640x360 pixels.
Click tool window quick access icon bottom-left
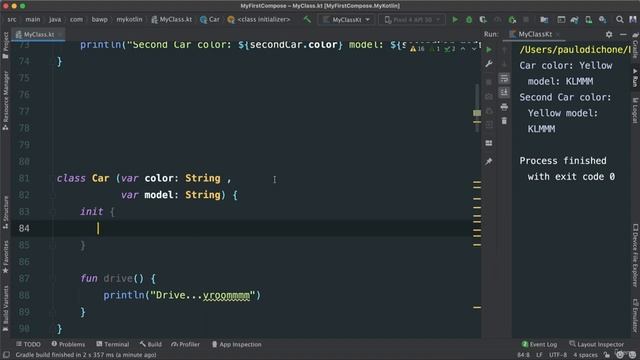6,355
